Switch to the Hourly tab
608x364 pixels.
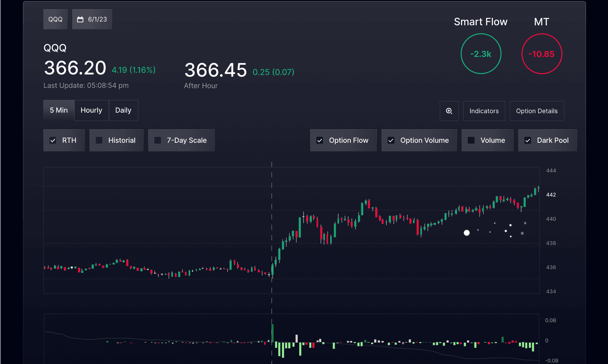pos(92,110)
